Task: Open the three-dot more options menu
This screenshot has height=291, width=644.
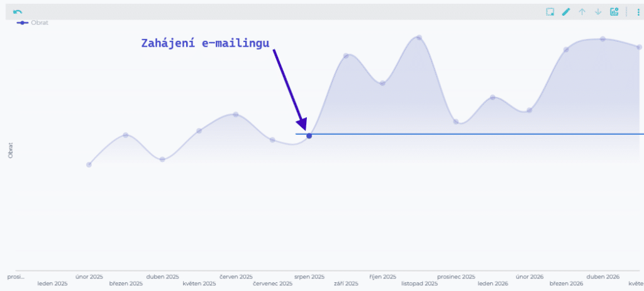Action: (x=638, y=12)
